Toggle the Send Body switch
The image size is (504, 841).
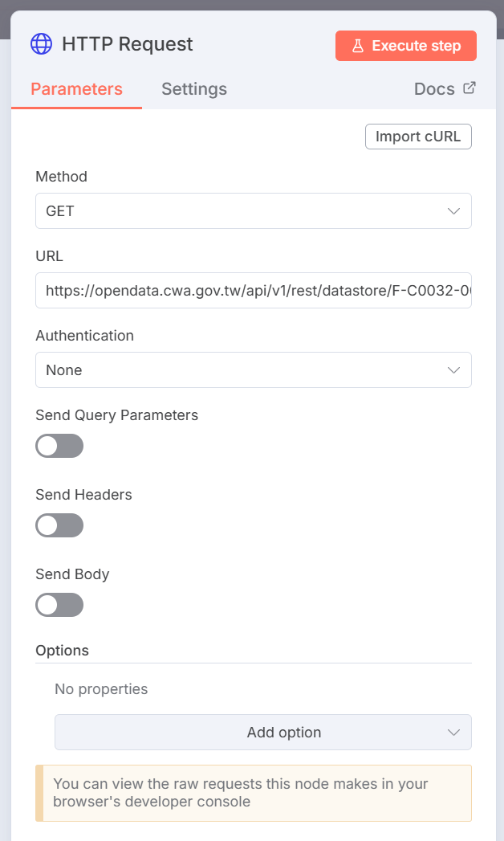(x=59, y=605)
